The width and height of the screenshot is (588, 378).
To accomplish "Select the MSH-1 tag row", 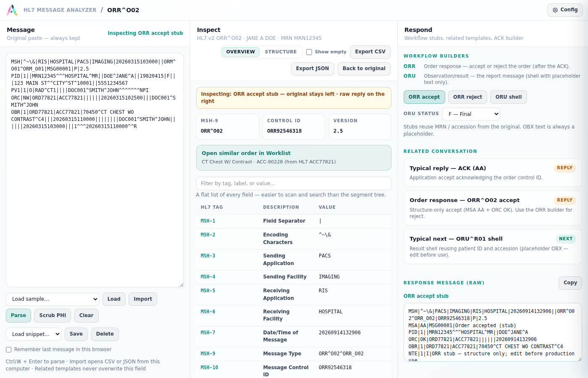I will point(294,221).
